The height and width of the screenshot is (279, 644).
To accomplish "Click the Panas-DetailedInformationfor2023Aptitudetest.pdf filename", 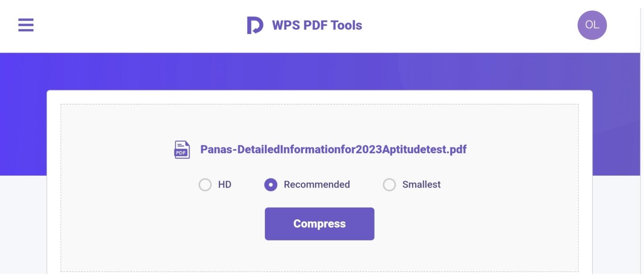I will [333, 150].
